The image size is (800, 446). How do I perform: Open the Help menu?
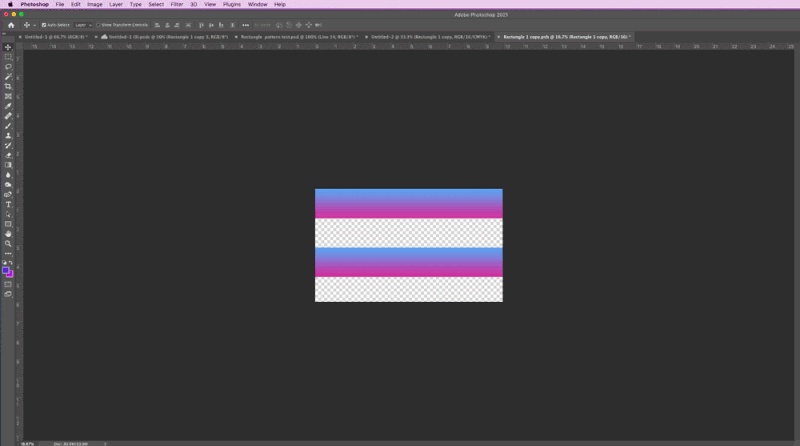click(280, 4)
